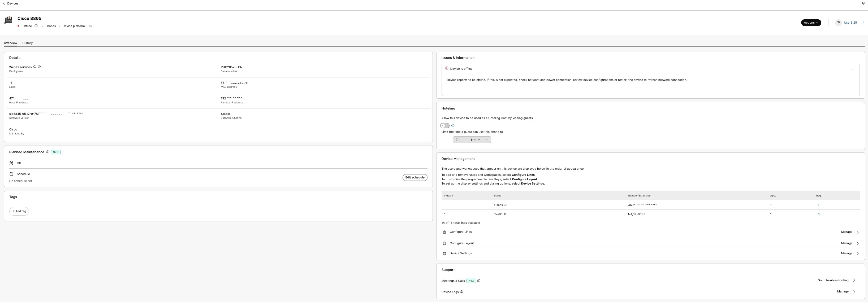Screen dimensions: 868x302
Task: Open the Actions dropdown
Action: pyautogui.click(x=811, y=23)
